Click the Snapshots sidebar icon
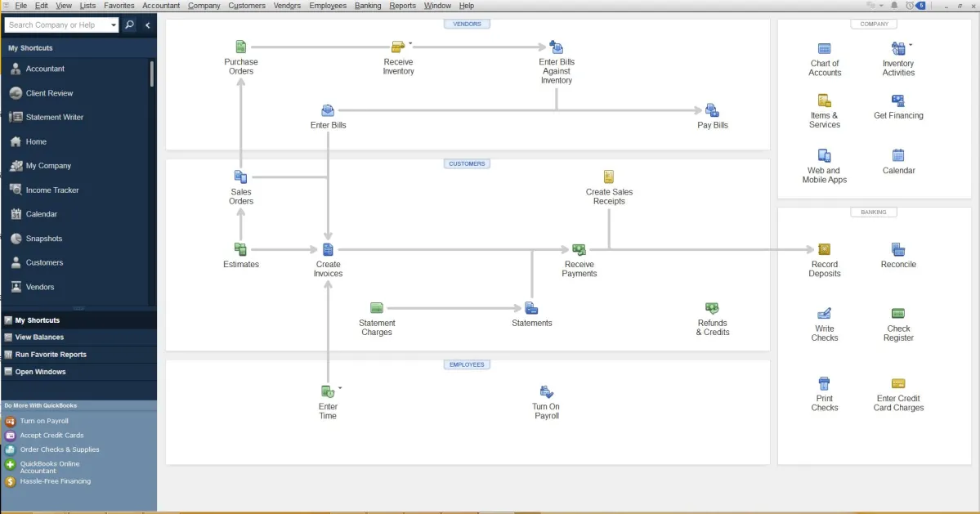Viewport: 980px width, 514px height. coord(16,239)
